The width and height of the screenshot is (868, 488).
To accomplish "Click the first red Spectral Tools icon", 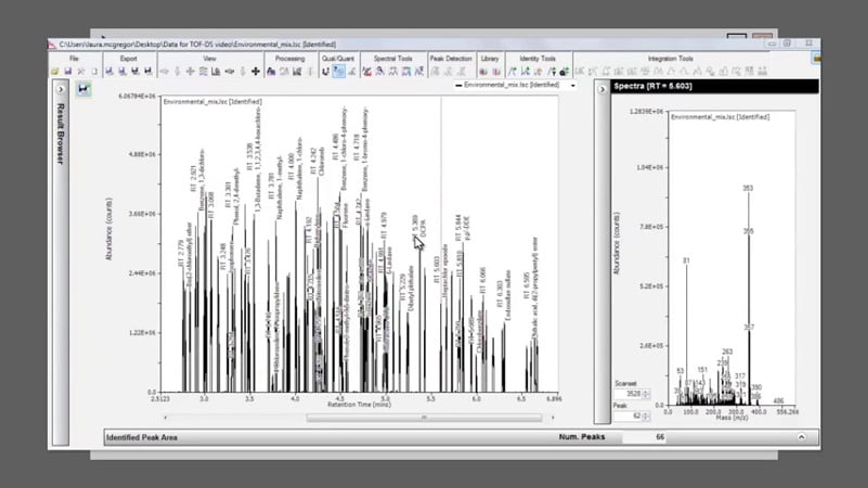I will tap(367, 71).
